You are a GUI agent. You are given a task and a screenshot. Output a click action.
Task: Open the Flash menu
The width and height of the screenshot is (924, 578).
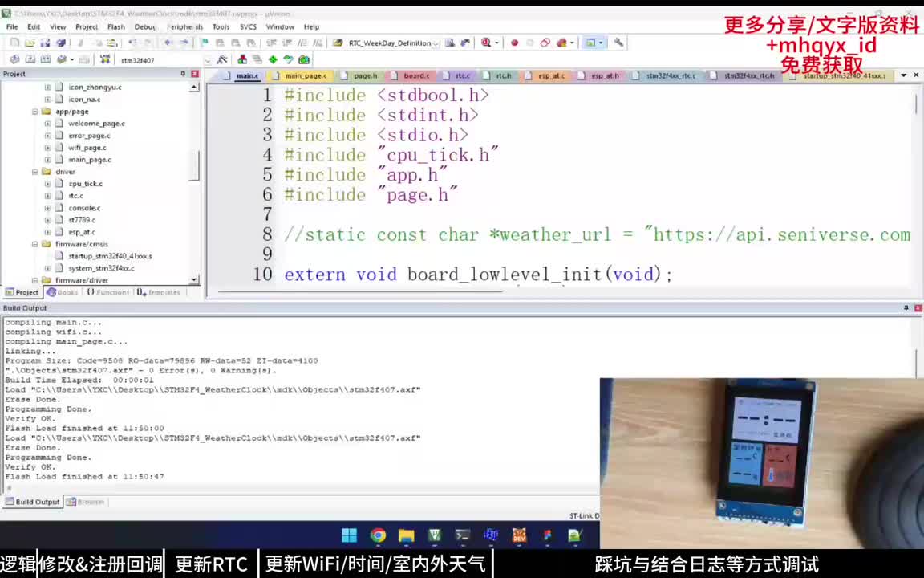(116, 27)
